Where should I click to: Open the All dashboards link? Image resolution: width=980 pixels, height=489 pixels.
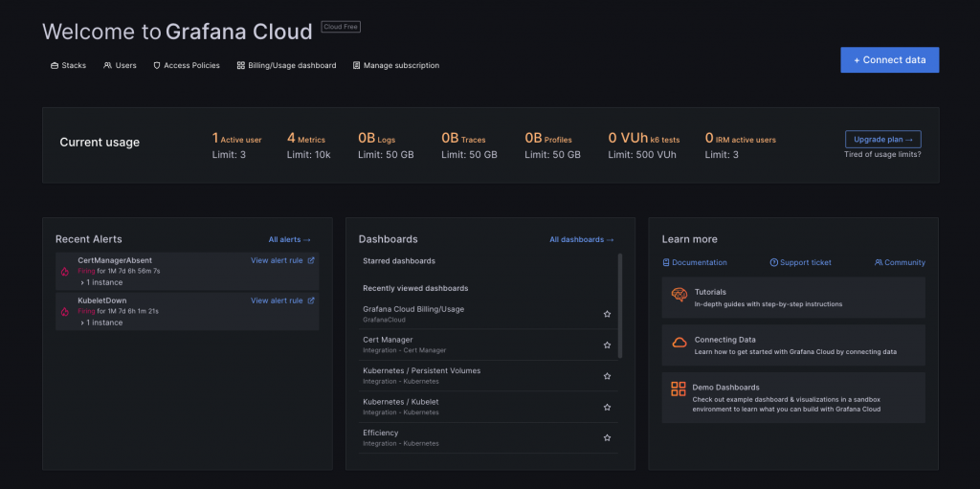coord(581,239)
